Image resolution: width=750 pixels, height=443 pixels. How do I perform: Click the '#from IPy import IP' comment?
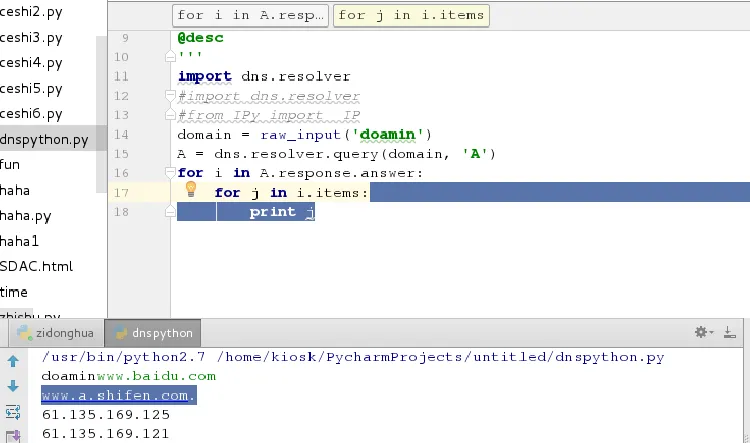(269, 115)
